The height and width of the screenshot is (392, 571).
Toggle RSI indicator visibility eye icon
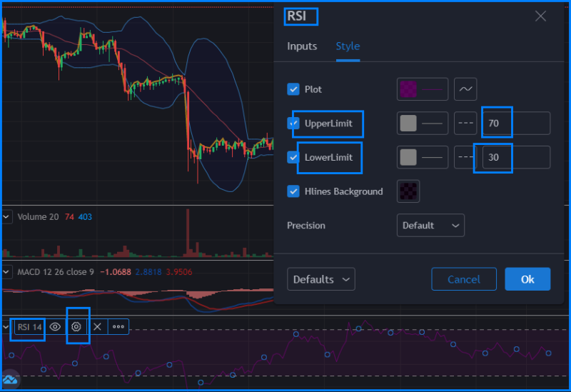pos(55,327)
